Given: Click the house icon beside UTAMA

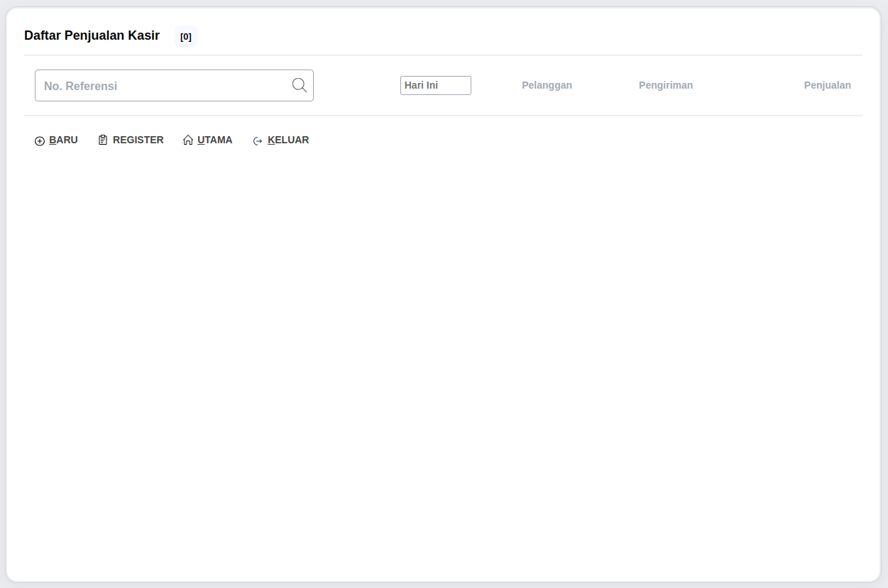Looking at the screenshot, I should click(x=188, y=140).
